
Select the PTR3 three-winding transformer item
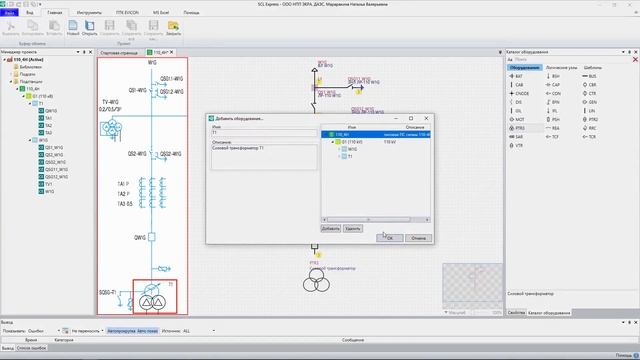click(x=517, y=128)
